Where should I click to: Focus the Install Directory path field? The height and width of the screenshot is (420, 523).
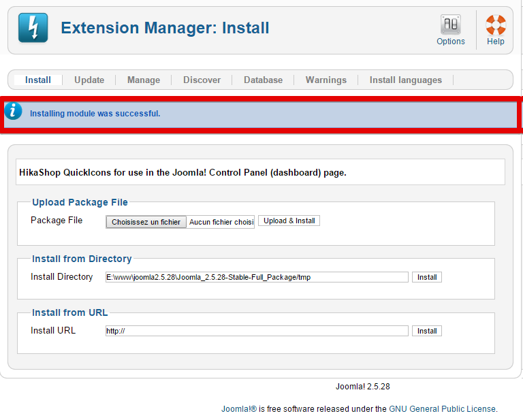click(x=257, y=277)
